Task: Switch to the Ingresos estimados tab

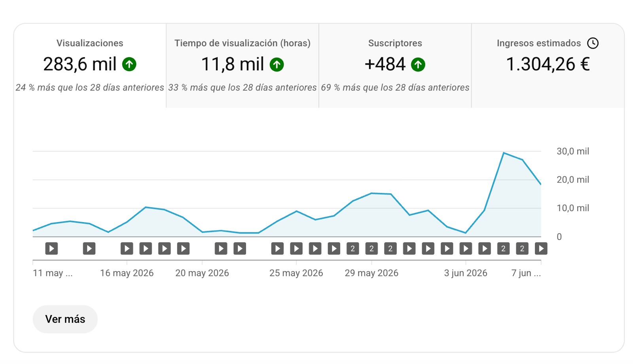Action: 548,66
